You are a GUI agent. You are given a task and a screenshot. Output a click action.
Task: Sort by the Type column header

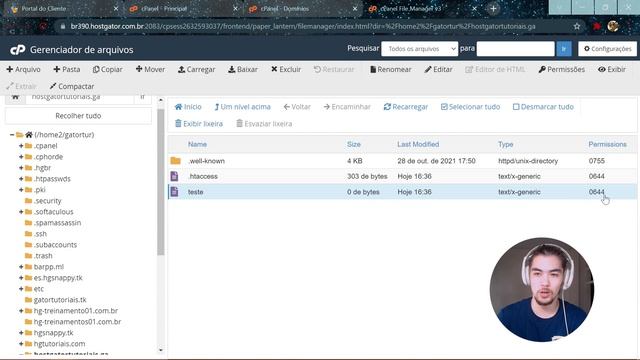(x=505, y=144)
